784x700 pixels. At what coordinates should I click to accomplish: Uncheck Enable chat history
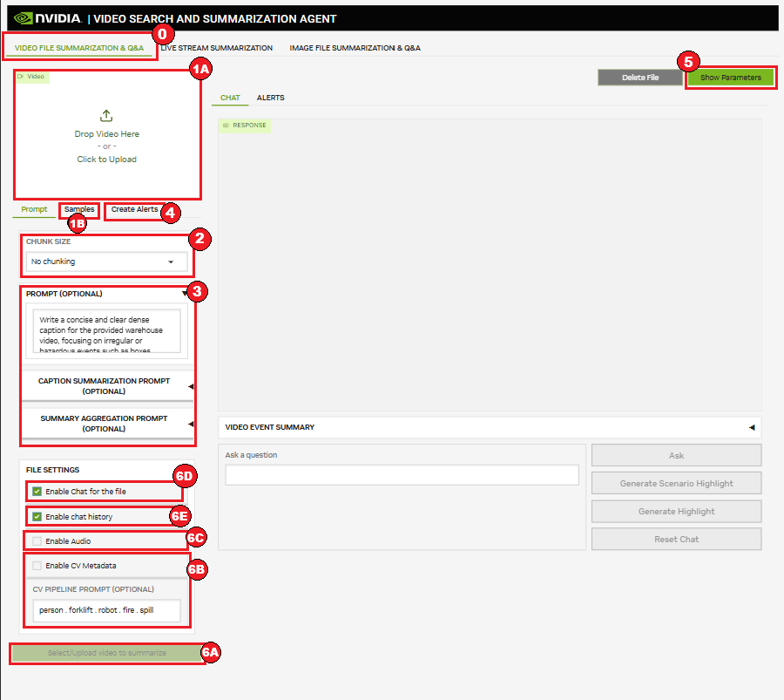coord(37,516)
